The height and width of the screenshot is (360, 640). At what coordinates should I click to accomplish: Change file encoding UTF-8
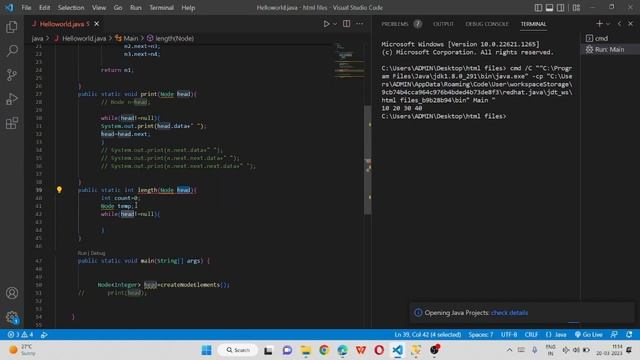(509, 335)
